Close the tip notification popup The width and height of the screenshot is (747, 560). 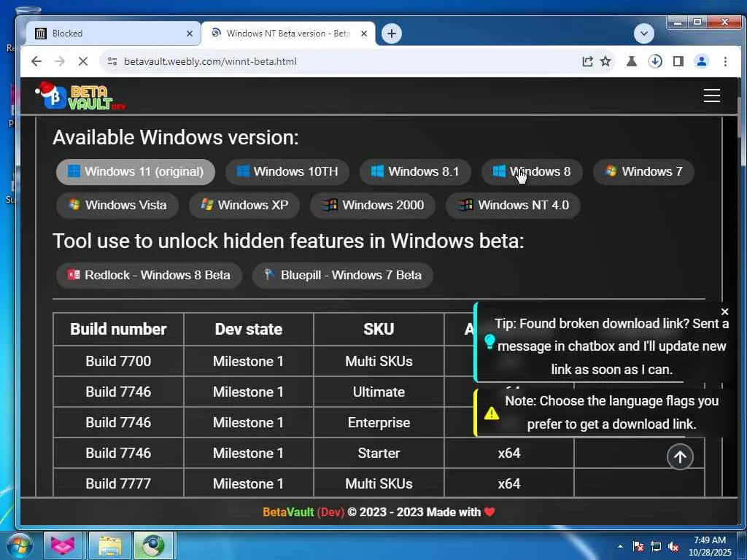click(724, 311)
